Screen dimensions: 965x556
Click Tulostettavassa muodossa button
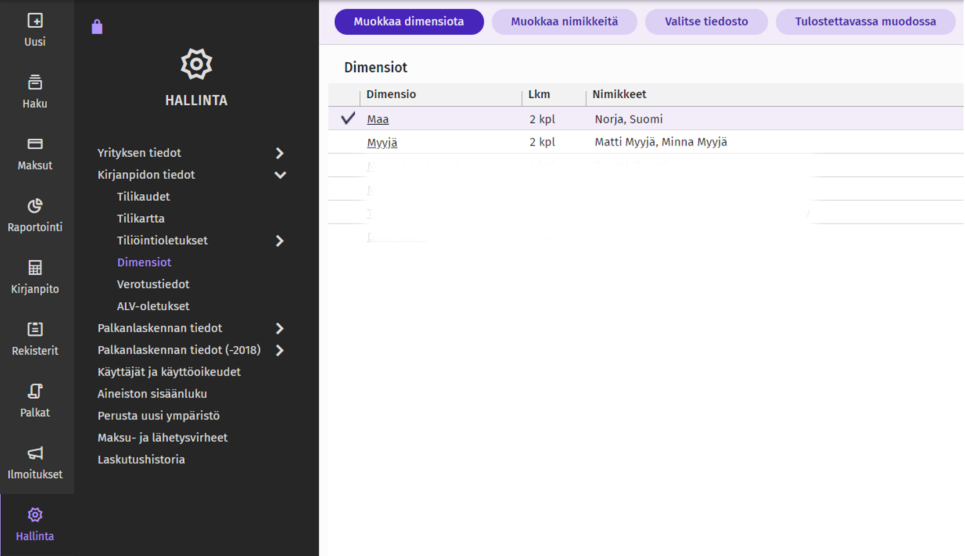click(865, 22)
